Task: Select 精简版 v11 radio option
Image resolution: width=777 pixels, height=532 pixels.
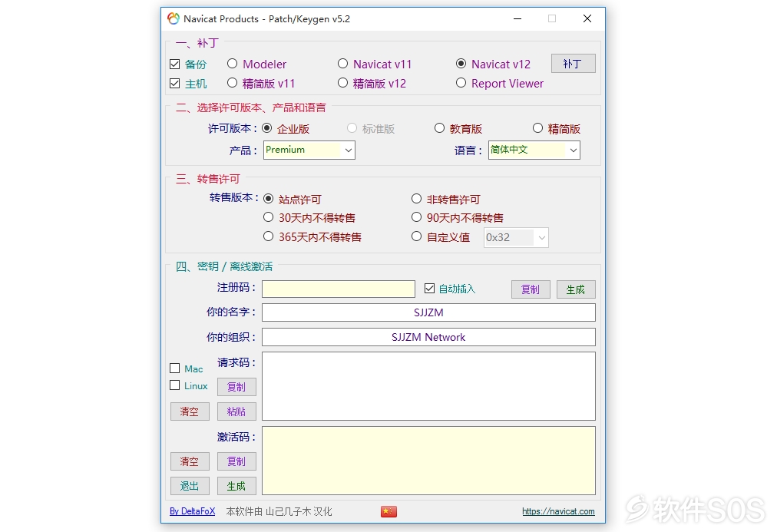Action: [232, 83]
